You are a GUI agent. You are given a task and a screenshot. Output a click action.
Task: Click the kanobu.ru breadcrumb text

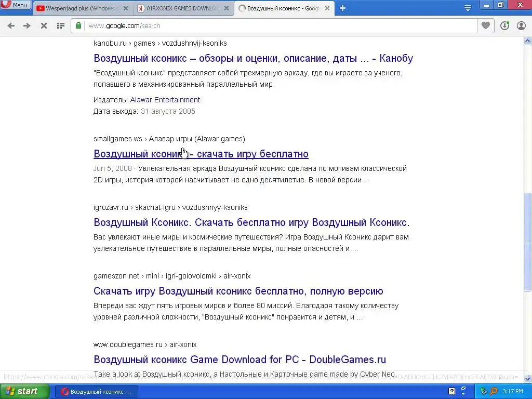160,44
